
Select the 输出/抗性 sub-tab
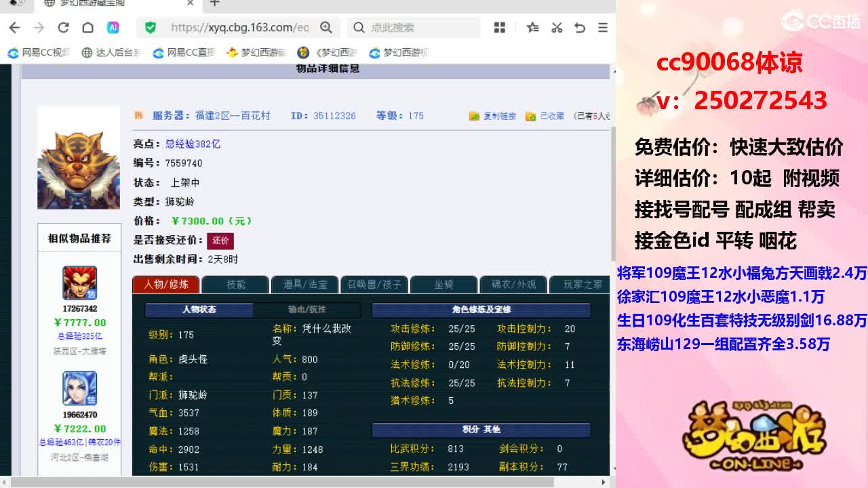(307, 310)
